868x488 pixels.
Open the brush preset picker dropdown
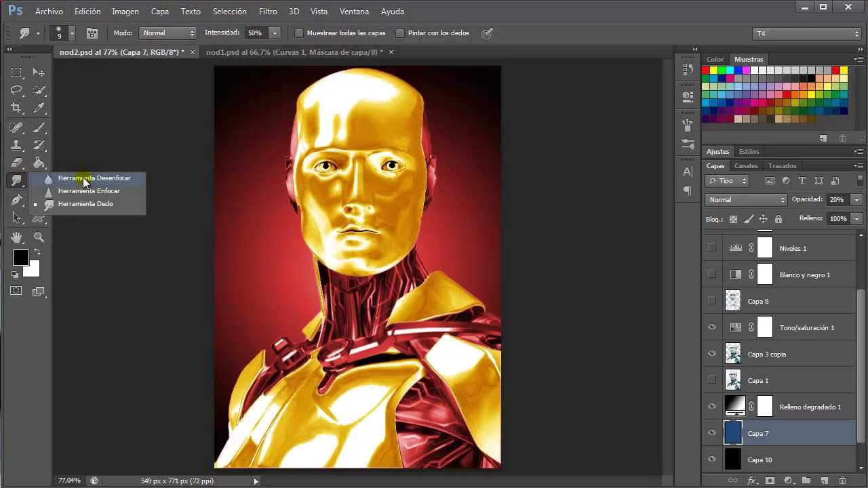point(71,33)
